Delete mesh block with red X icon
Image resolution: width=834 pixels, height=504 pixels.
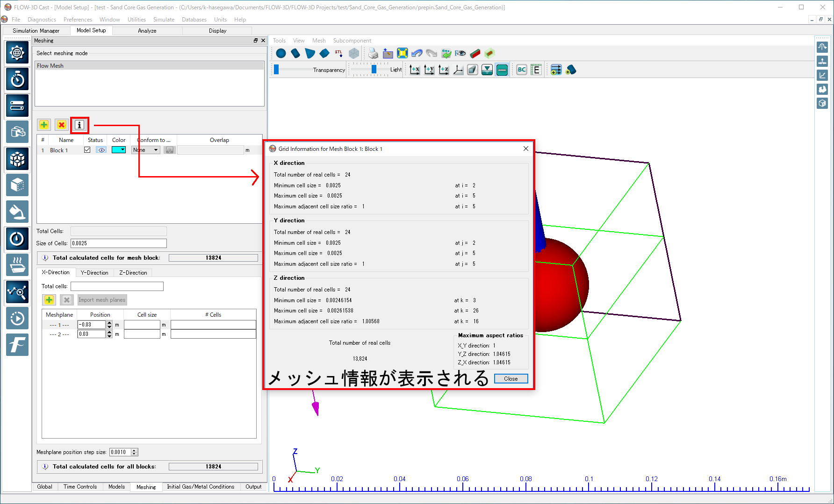[x=61, y=125]
